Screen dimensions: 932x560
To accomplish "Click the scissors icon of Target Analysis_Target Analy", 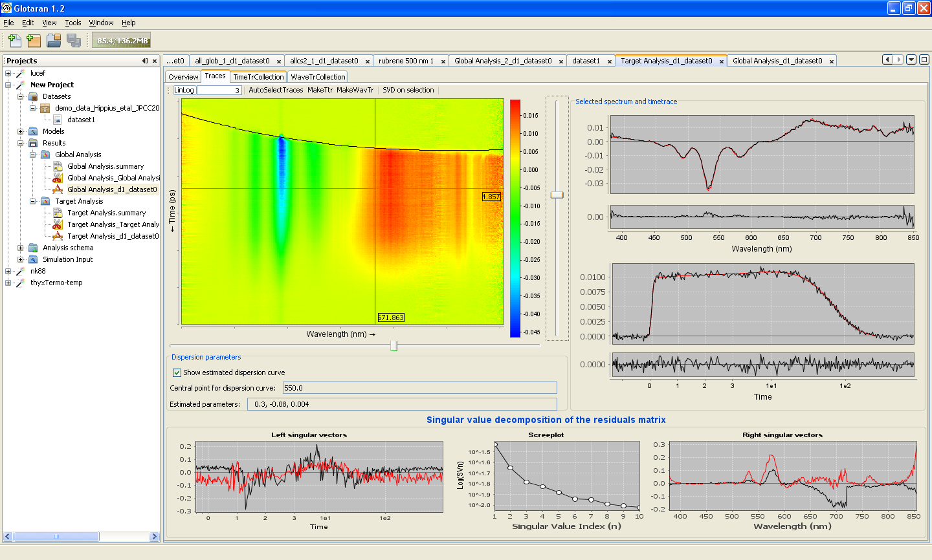I will point(58,224).
